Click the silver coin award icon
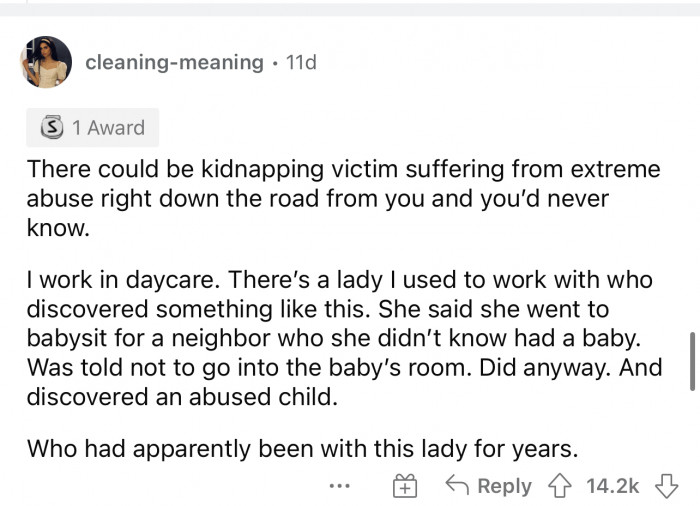This screenshot has height=506, width=700. (52, 128)
